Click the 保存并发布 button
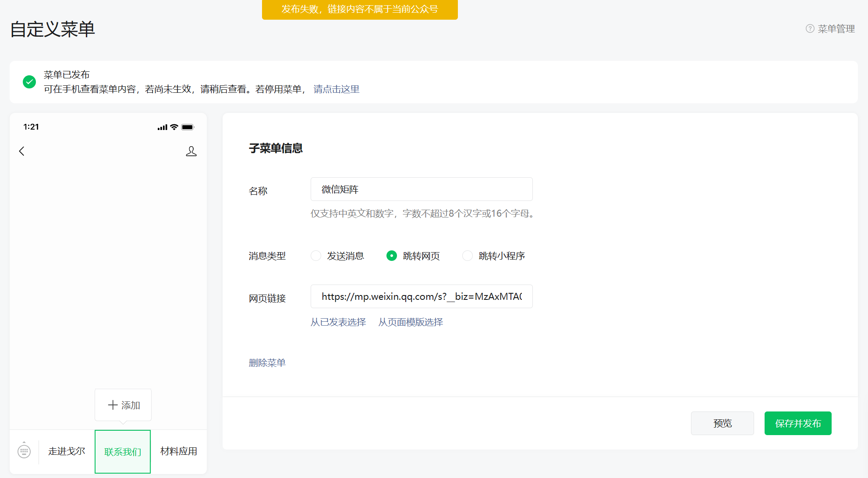Screen dimensions: 868x478 (x=797, y=423)
